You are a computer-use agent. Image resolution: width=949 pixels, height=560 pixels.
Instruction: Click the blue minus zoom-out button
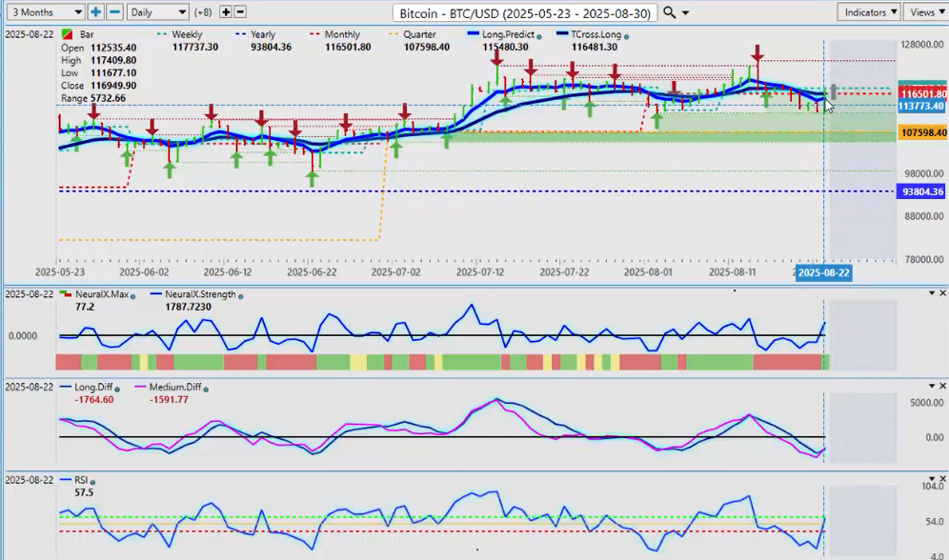click(x=113, y=12)
